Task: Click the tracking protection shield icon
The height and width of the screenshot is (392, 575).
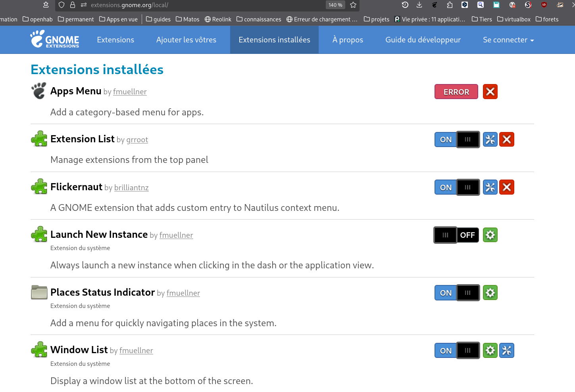Action: [x=61, y=5]
